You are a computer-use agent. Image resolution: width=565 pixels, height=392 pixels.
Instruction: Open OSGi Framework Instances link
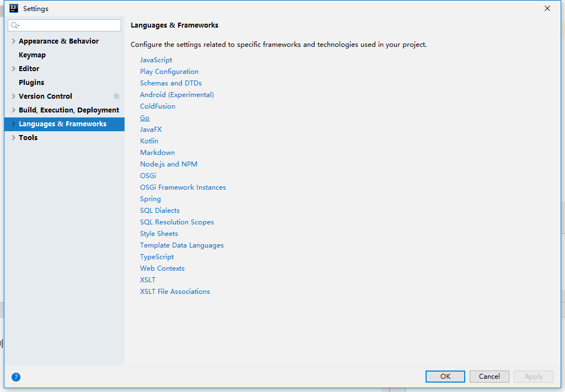point(183,187)
